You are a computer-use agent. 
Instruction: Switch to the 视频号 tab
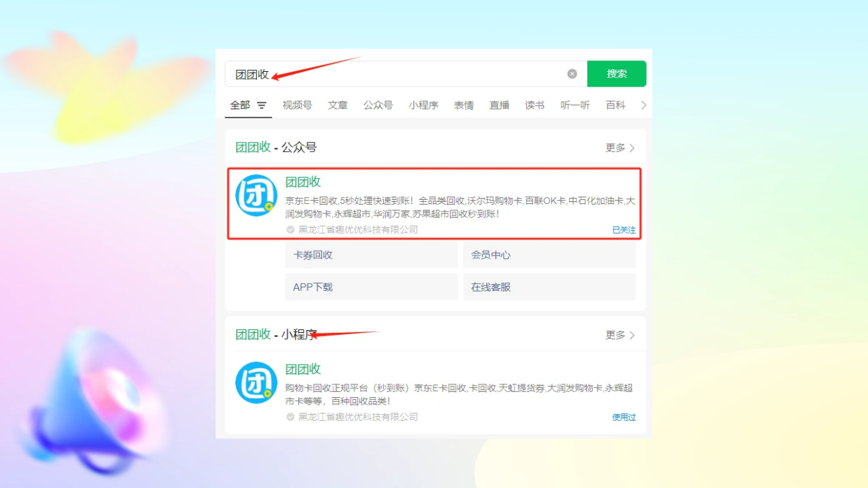tap(297, 105)
